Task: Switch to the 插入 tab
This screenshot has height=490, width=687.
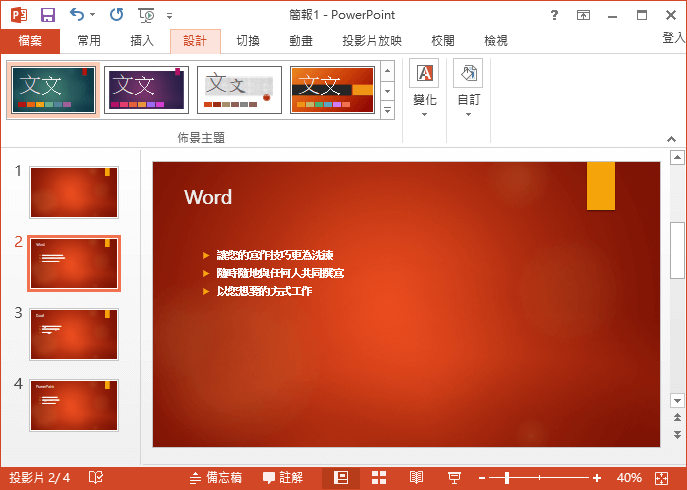Action: 142,41
